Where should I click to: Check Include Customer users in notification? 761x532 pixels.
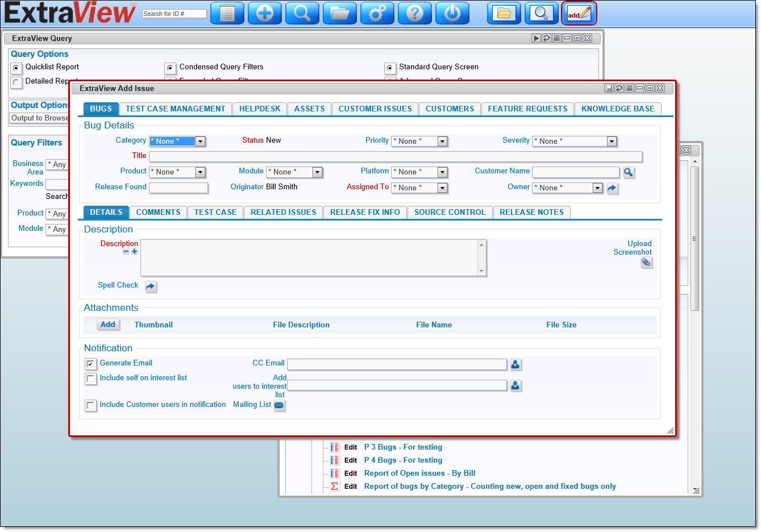(90, 405)
